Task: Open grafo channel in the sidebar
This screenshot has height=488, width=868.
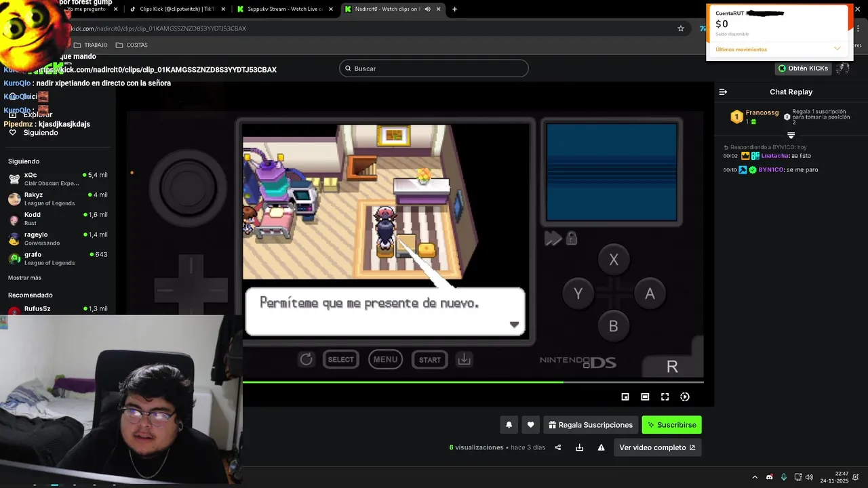Action: (58, 258)
